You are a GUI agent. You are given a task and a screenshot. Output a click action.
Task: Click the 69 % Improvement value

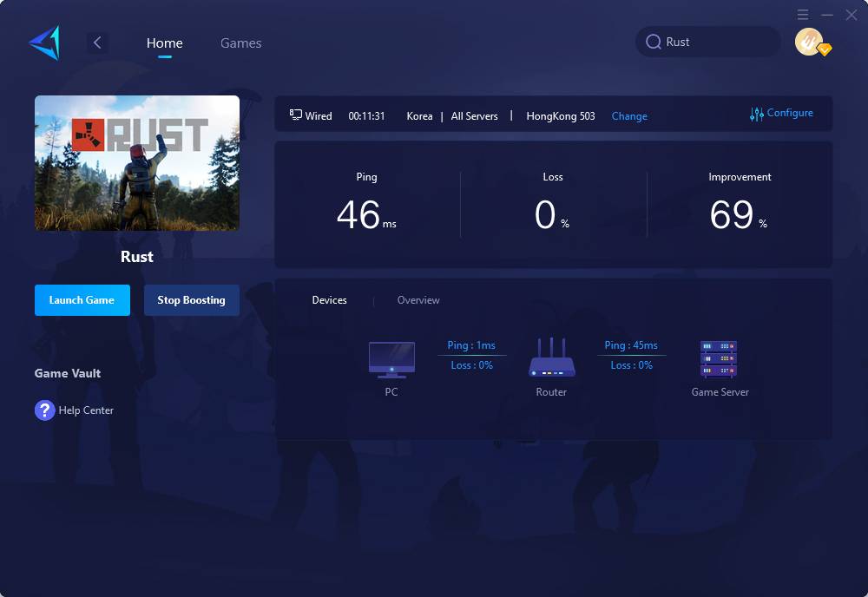coord(739,214)
